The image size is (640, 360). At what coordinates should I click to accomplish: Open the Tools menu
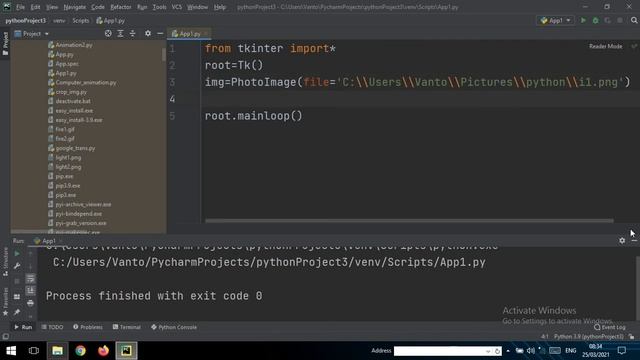pyautogui.click(x=160, y=7)
